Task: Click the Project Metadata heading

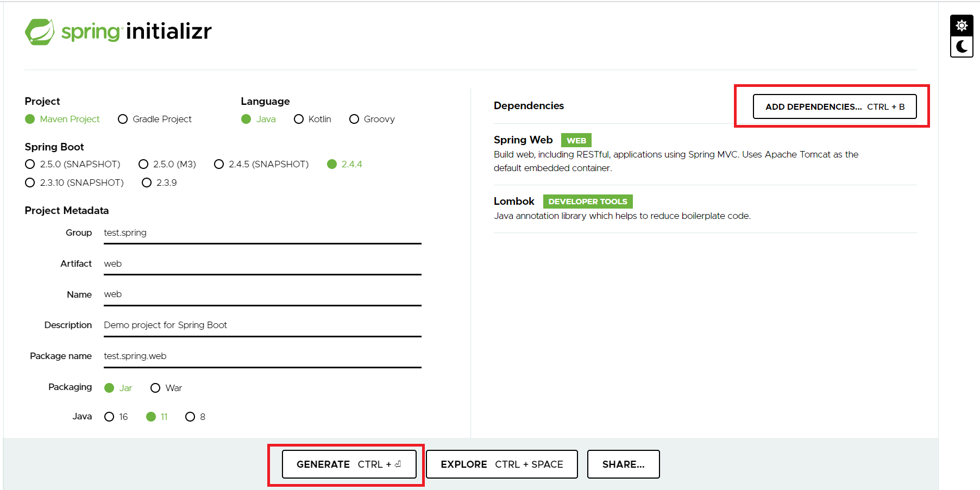Action: 67,210
